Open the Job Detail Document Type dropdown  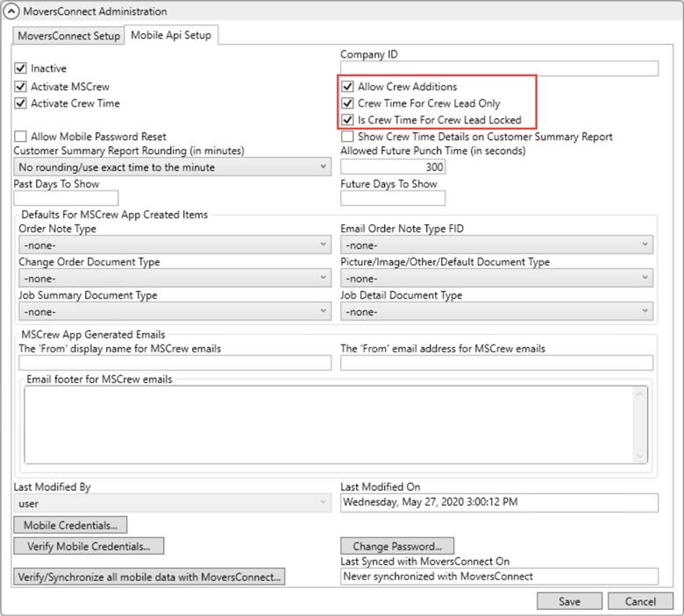pyautogui.click(x=496, y=311)
